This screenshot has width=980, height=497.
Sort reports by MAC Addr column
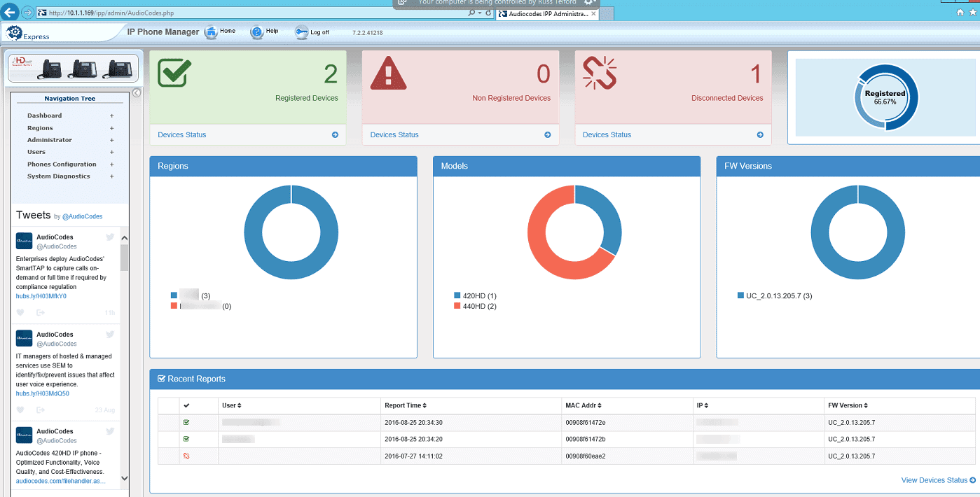(x=583, y=405)
